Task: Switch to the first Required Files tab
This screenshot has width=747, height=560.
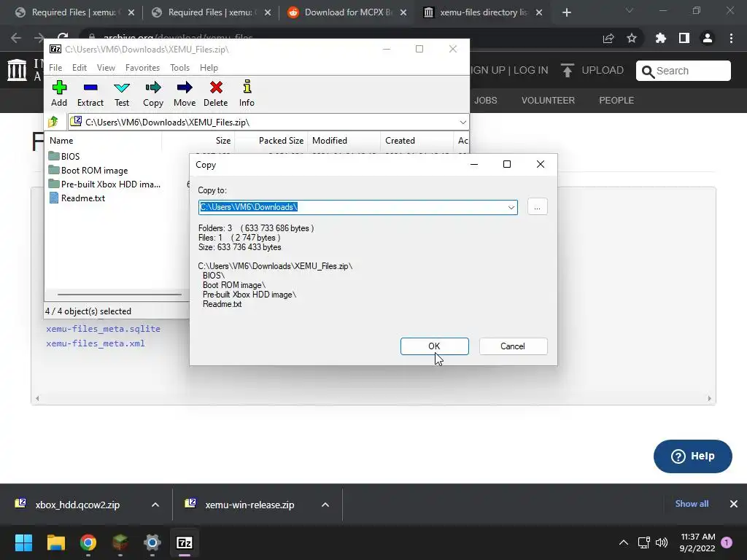Action: (74, 12)
